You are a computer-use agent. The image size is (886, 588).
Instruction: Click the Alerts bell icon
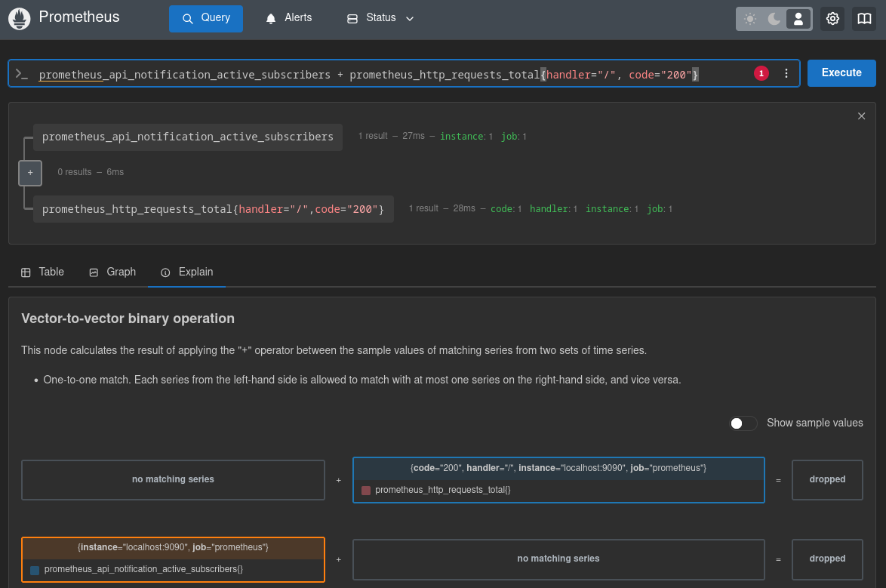point(271,19)
